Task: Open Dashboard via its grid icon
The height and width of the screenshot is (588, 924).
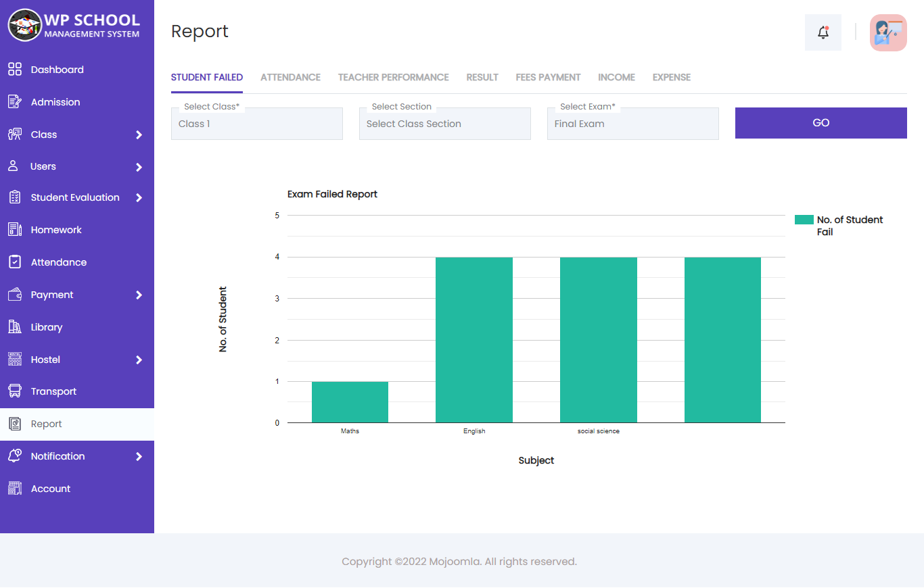Action: point(15,70)
